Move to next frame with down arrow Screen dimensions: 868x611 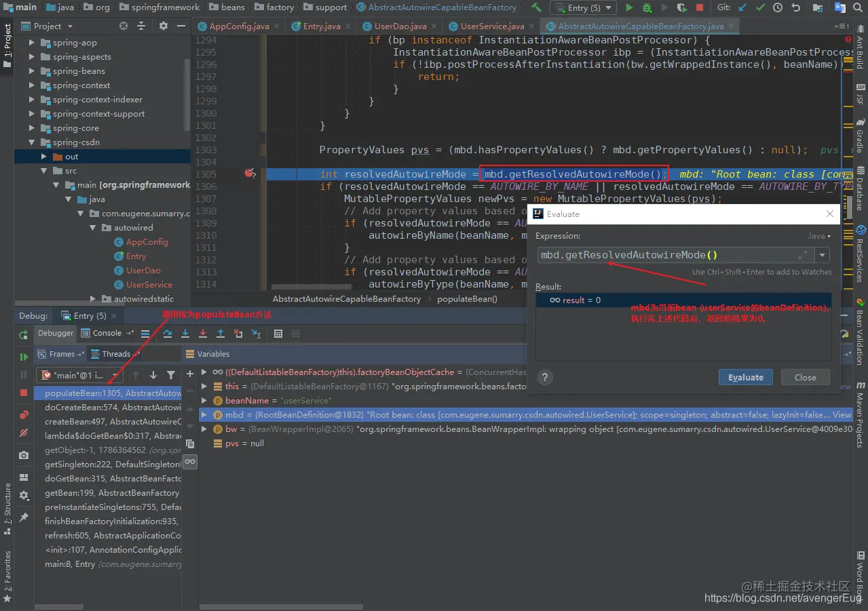tap(153, 375)
